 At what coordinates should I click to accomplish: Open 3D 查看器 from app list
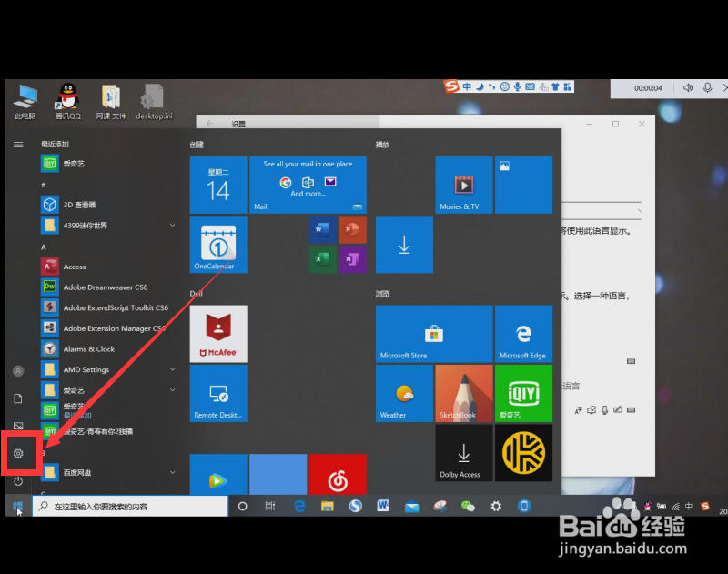(107, 205)
